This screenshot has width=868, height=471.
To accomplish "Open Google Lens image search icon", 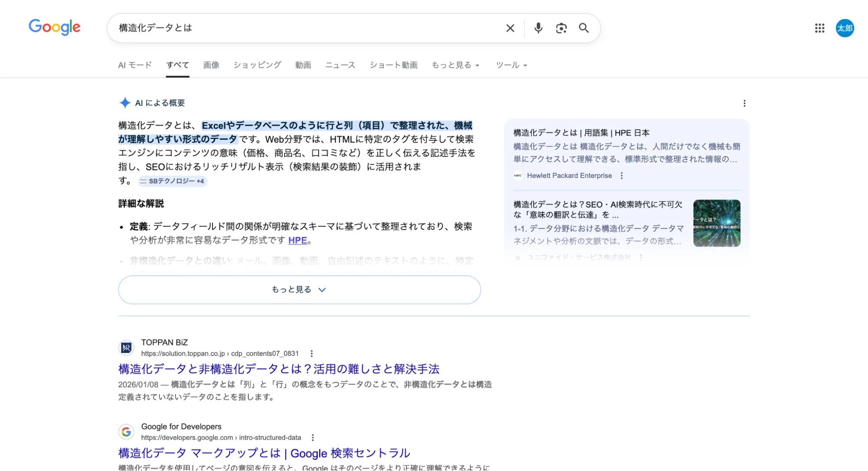I will 561,28.
